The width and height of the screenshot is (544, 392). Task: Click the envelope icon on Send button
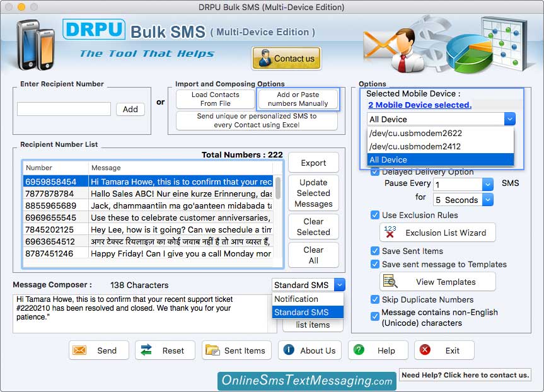(x=79, y=350)
